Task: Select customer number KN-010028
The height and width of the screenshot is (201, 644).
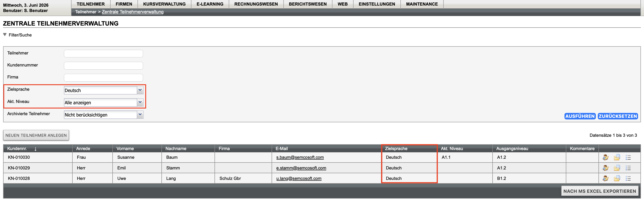Action: pyautogui.click(x=19, y=179)
